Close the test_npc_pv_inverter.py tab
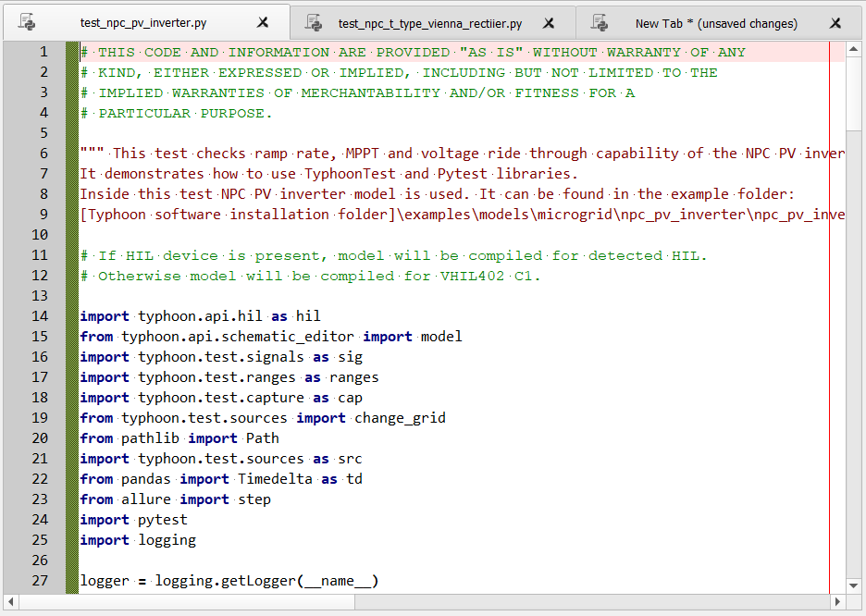Screen dimensions: 866x616 pos(263,23)
